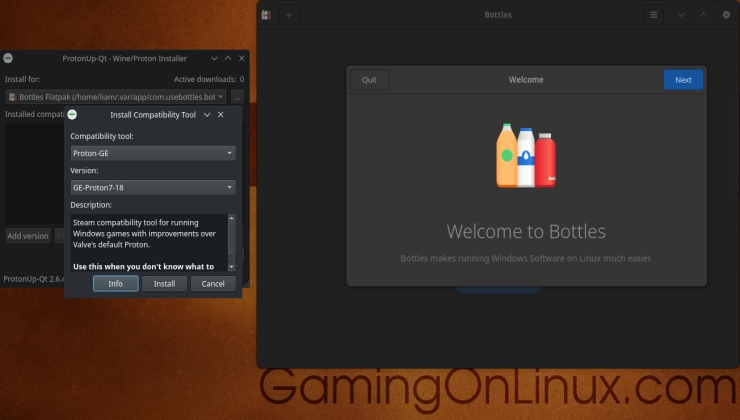Viewport: 740px width, 420px height.
Task: Maximize the Bottles window
Action: coord(703,15)
